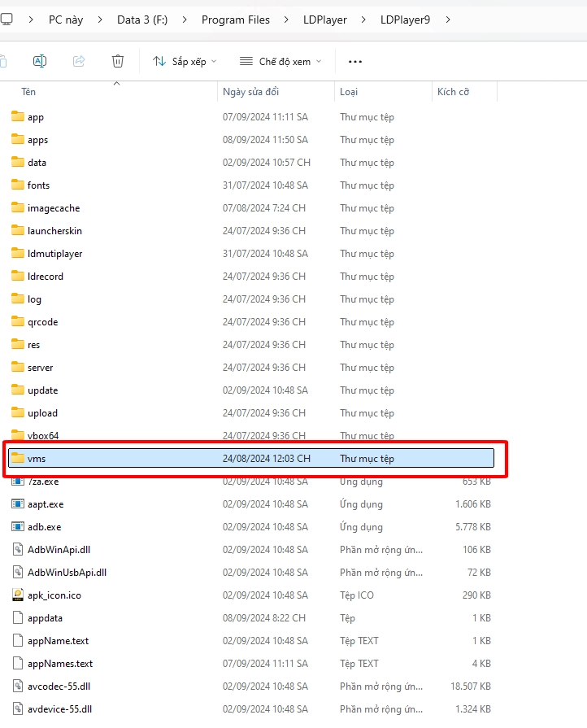The height and width of the screenshot is (728, 587).
Task: Expand the chevron after Program Files breadcrumb
Action: click(x=283, y=19)
